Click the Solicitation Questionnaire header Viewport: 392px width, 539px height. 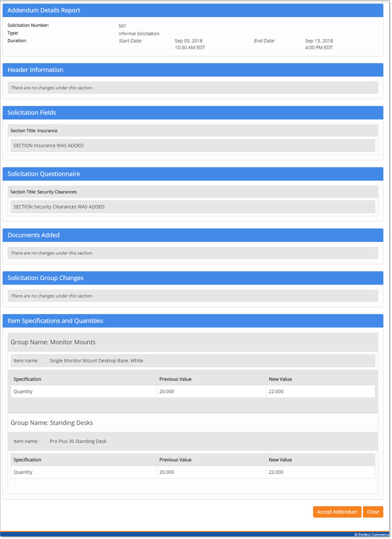(x=193, y=174)
